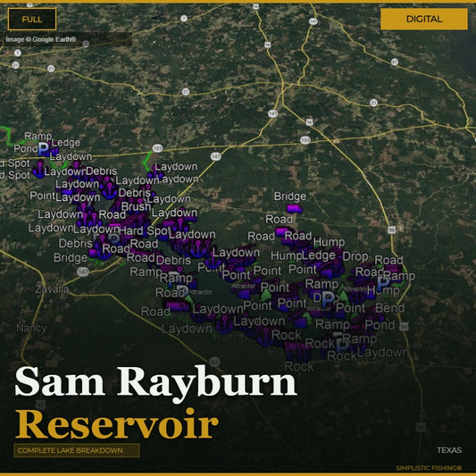Click the parking P icon beside top-left Pond label

44,149
